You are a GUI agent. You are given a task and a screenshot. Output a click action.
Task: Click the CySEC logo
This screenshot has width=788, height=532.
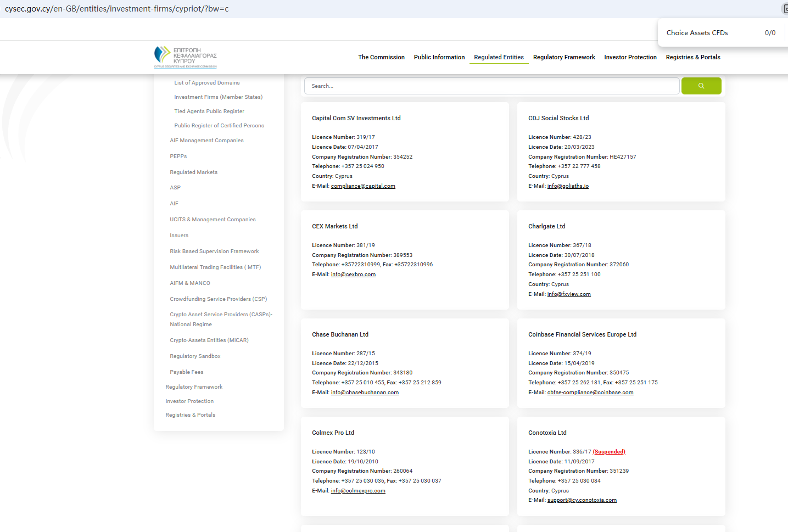[x=186, y=57]
